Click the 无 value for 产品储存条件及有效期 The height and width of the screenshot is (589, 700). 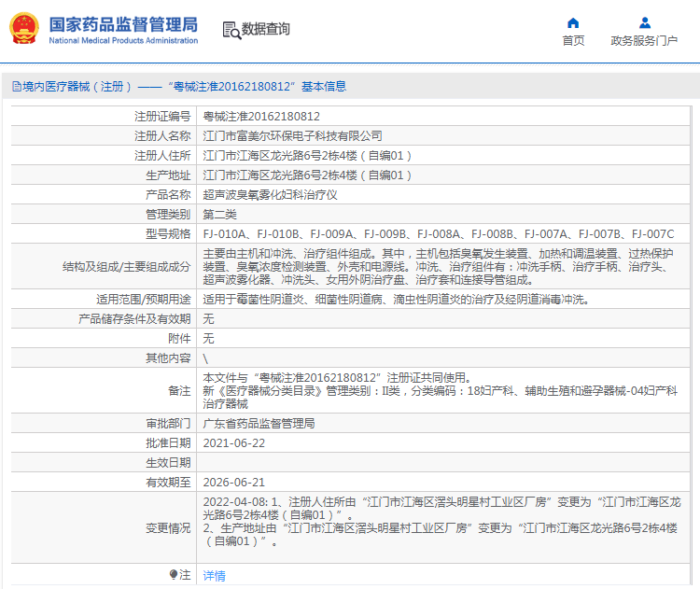[208, 319]
